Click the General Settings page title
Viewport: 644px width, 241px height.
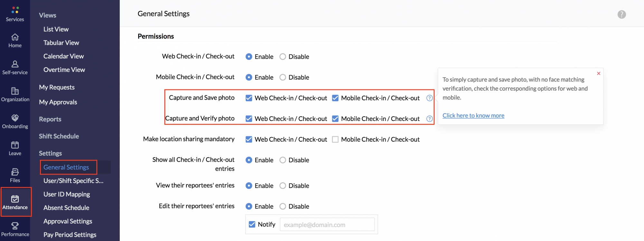[164, 14]
